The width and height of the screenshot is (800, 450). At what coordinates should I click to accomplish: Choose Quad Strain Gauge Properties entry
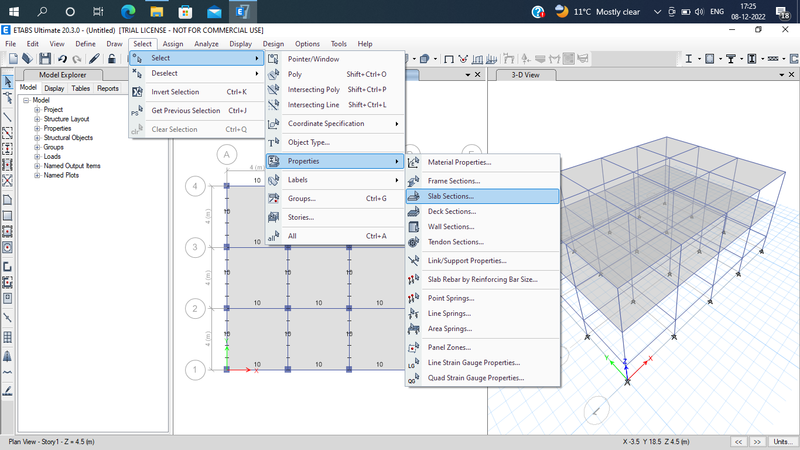tap(483, 378)
